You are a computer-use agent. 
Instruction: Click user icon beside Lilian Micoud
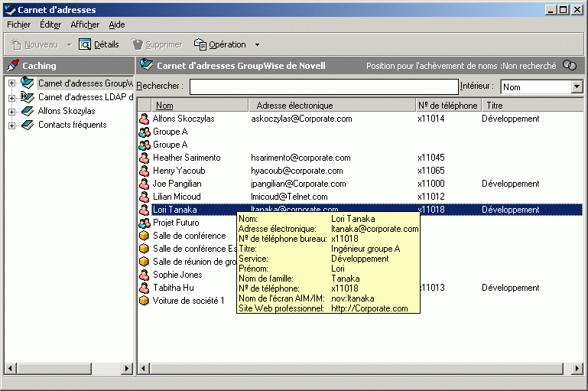click(x=145, y=197)
